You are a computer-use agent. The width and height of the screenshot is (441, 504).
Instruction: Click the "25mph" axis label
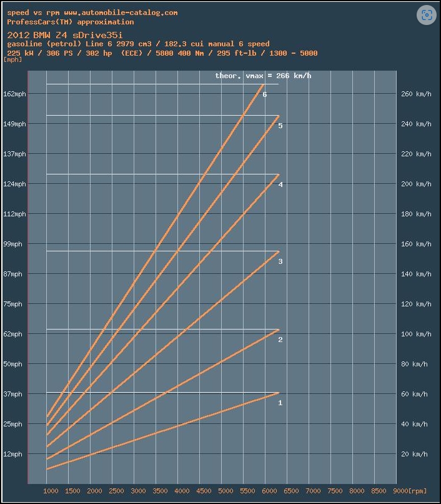coord(13,424)
